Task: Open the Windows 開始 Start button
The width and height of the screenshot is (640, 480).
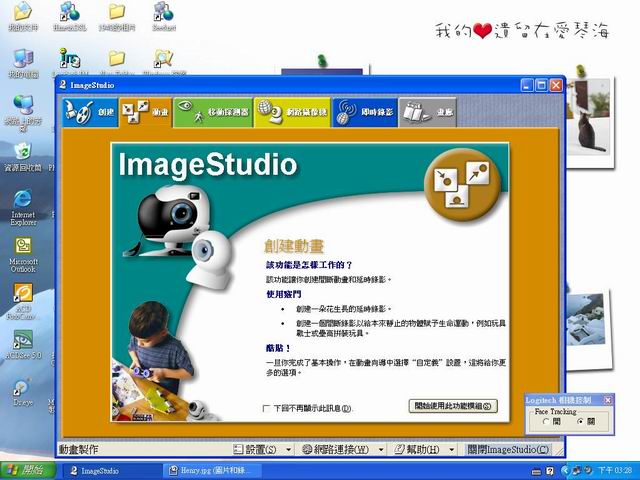Action: coord(28,471)
